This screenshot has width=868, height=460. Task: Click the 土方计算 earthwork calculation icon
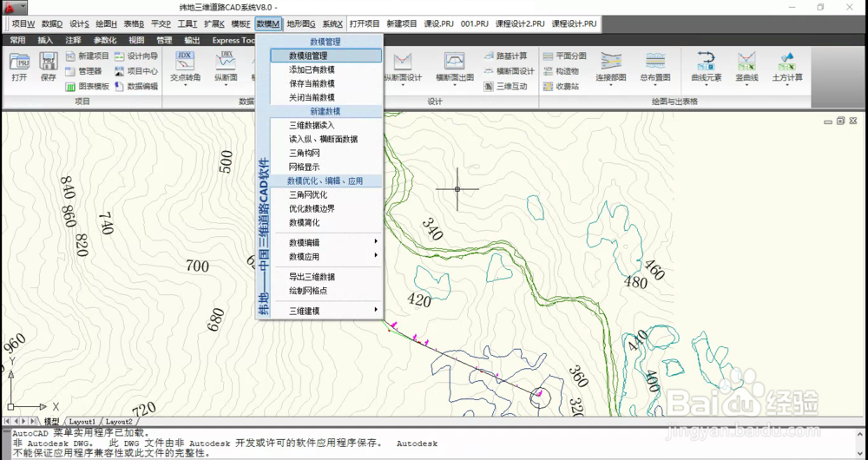[x=787, y=62]
